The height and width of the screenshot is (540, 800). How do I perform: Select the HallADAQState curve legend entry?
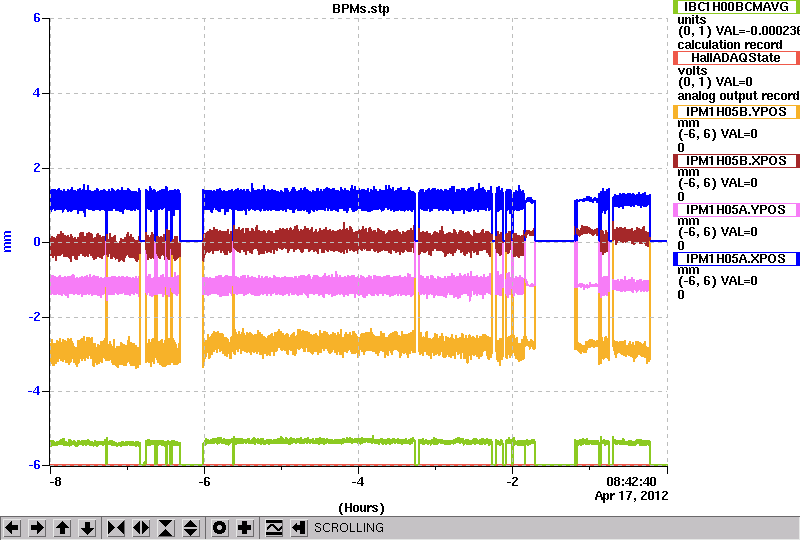point(736,58)
